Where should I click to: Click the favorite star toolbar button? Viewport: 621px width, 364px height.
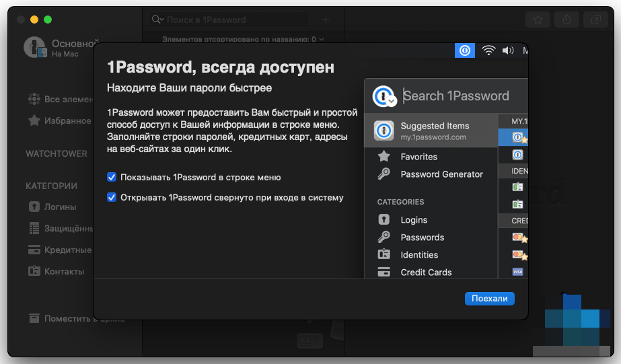coord(538,20)
